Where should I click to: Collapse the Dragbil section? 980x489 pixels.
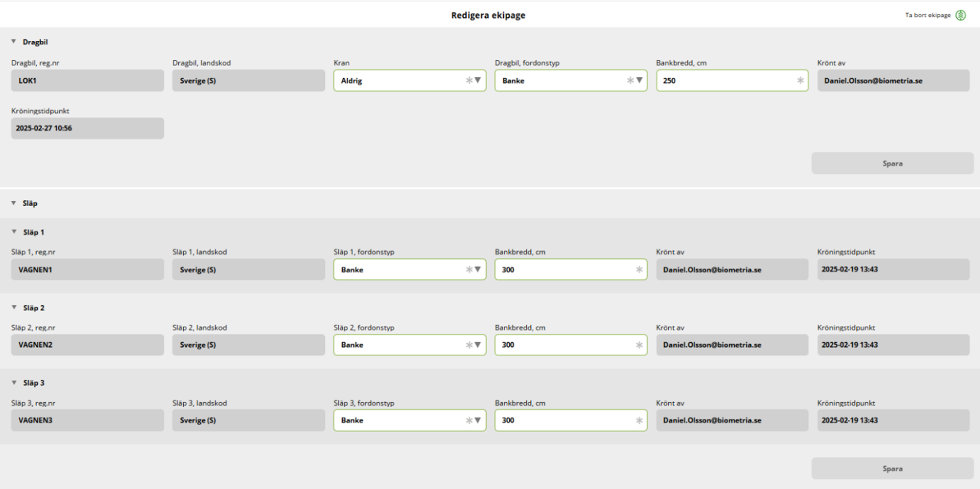pos(14,41)
